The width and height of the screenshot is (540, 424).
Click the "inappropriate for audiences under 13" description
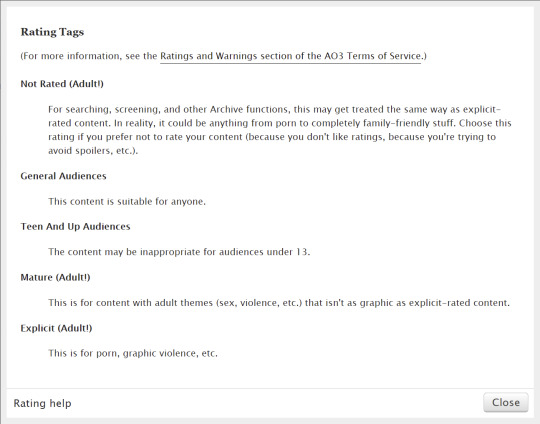[225, 252]
